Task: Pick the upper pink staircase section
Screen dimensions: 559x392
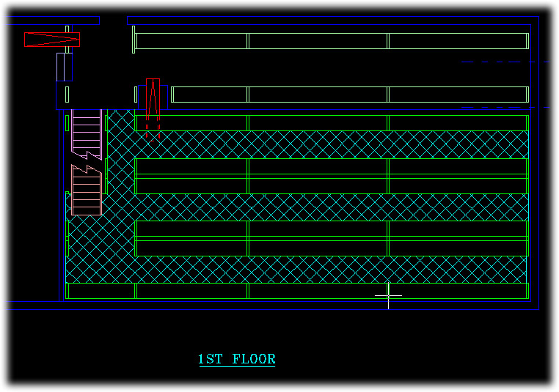Action: (x=86, y=132)
